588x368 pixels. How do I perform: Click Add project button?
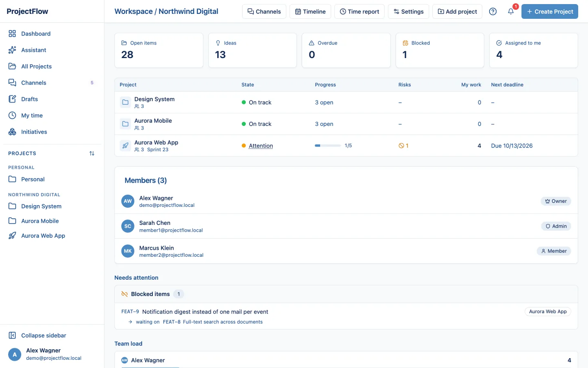tap(457, 11)
